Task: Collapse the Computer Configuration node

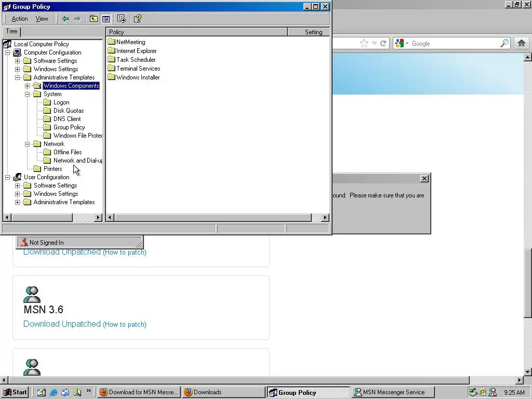Action: pyautogui.click(x=7, y=52)
